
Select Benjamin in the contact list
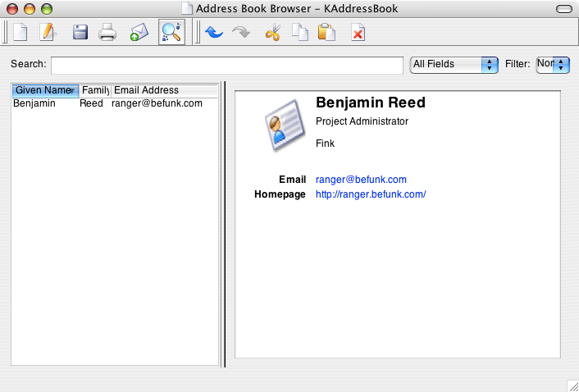coord(34,103)
